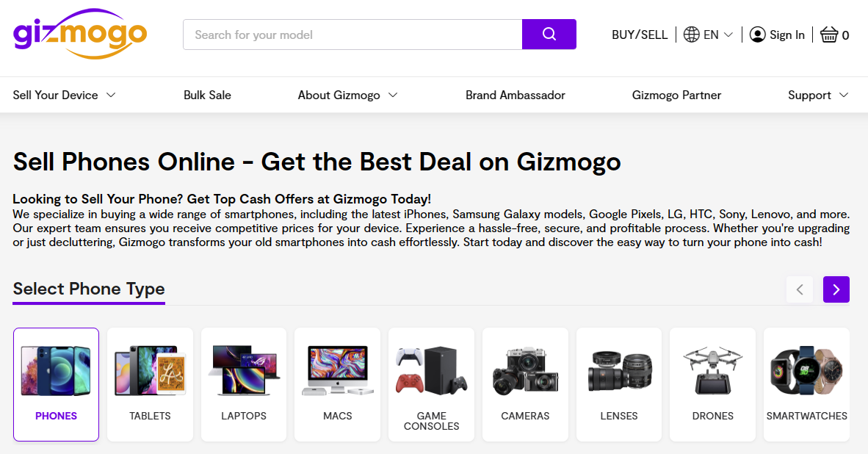Open the Bulk Sale menu item

click(x=207, y=95)
